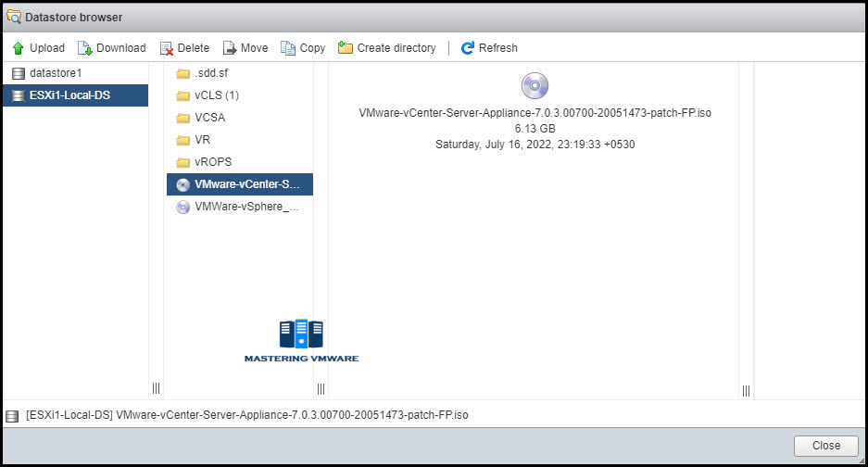Click the 6.13 GB file size
Screen dimensions: 868x467
click(x=535, y=129)
